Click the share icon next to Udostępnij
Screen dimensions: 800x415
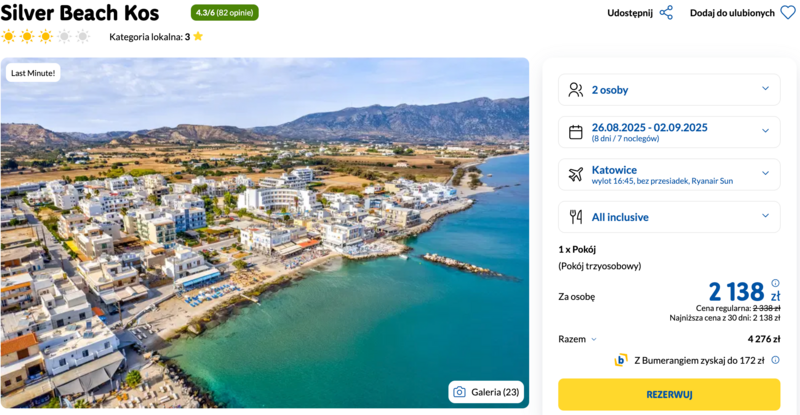(x=666, y=13)
